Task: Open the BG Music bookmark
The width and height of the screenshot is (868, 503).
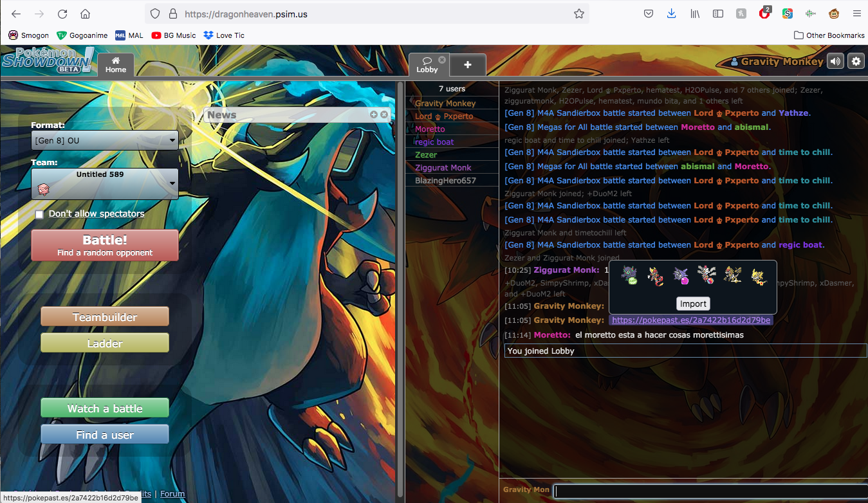Action: pyautogui.click(x=174, y=35)
